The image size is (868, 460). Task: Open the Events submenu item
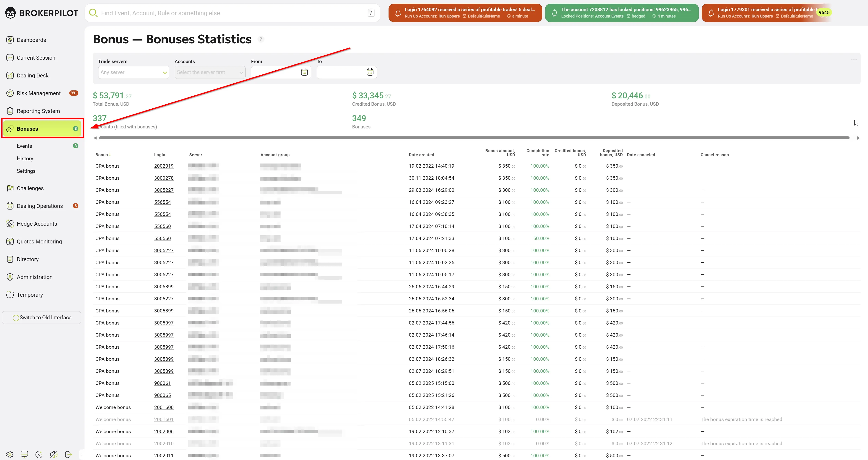coord(24,146)
